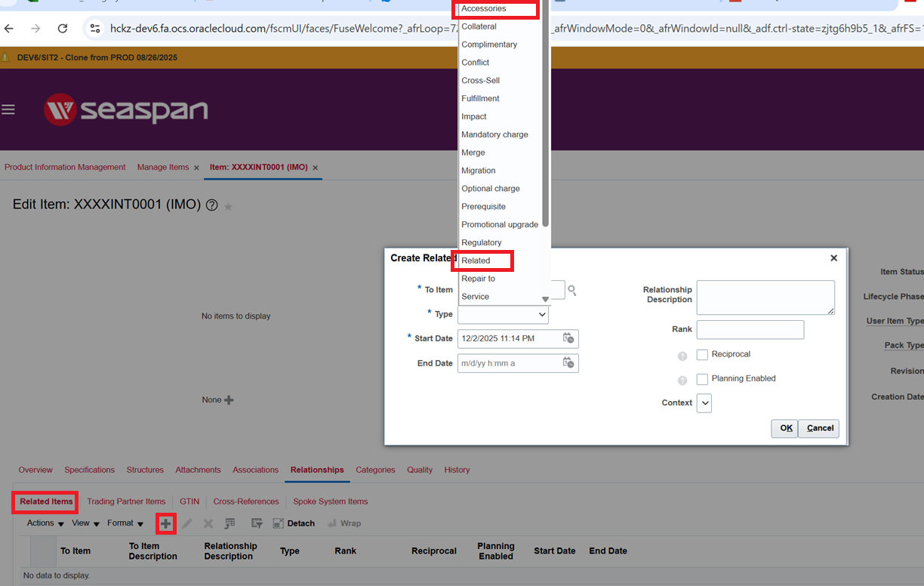Screen dimensions: 924x586
Task: Reload the page with the browser refresh icon
Action: coord(63,29)
